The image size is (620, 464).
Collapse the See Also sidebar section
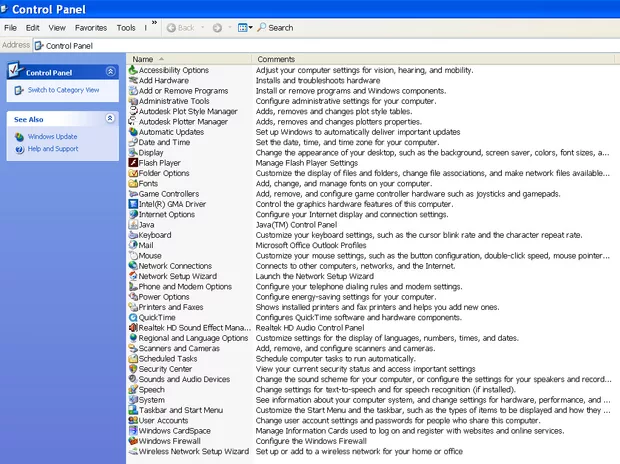click(110, 118)
